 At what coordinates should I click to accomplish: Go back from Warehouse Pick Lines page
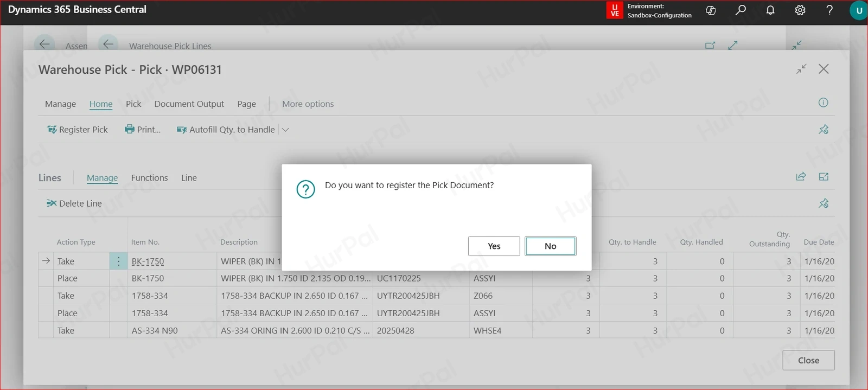point(108,44)
